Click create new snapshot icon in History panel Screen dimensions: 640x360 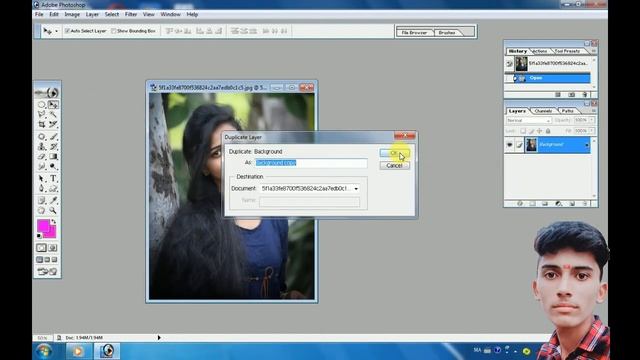(x=571, y=94)
